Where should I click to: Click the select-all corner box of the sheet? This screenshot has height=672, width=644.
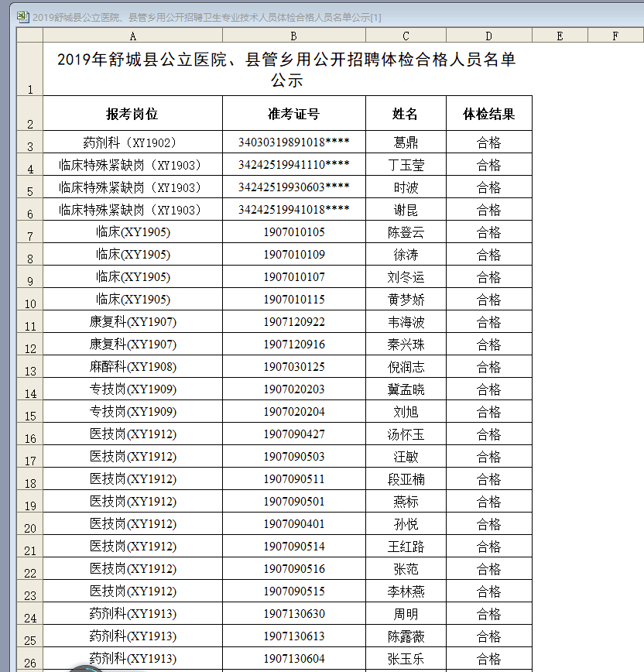pyautogui.click(x=30, y=36)
